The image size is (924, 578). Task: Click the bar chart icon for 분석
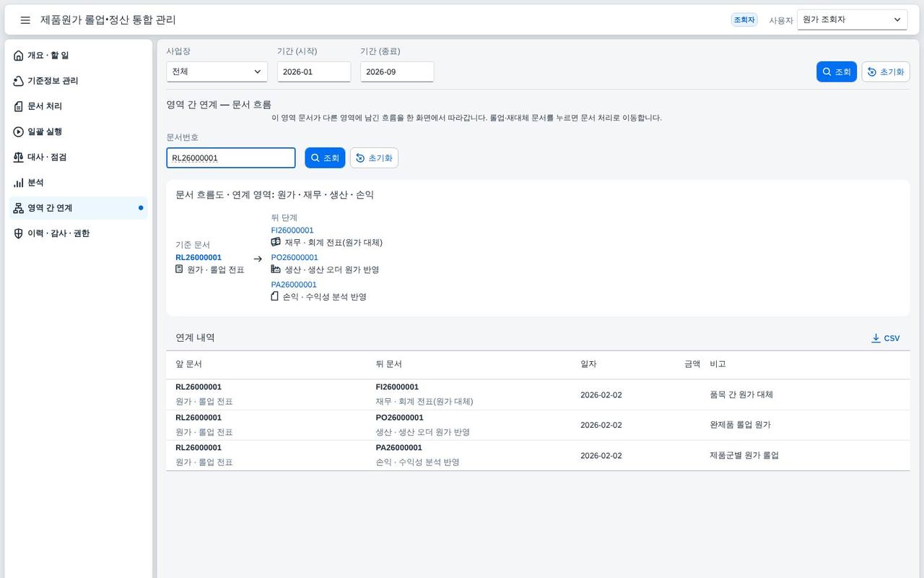pos(19,183)
